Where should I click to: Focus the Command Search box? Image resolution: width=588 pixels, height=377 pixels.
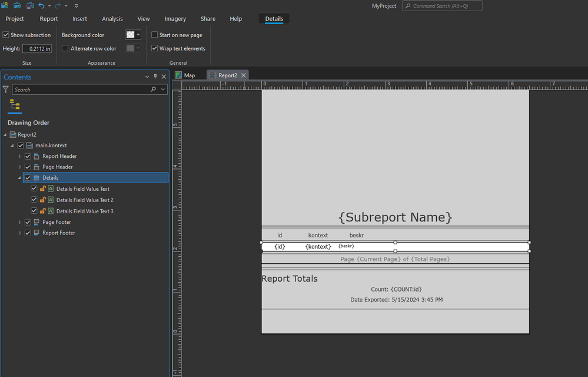click(x=442, y=6)
